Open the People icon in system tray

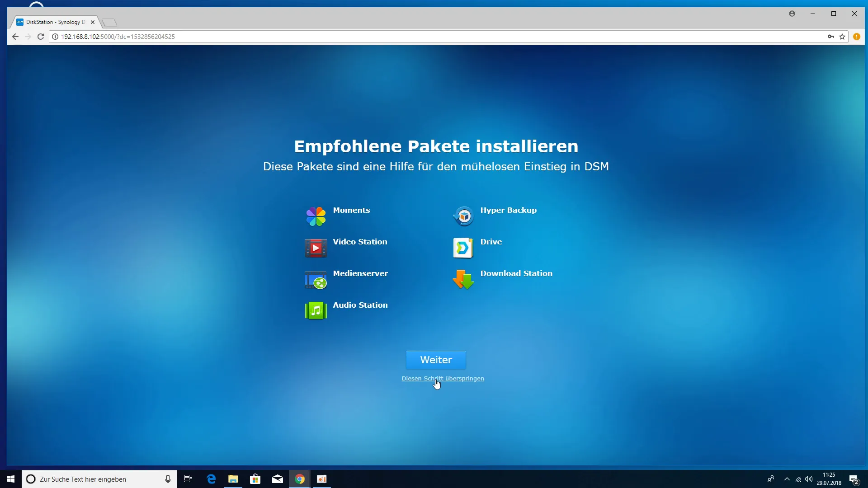click(771, 479)
